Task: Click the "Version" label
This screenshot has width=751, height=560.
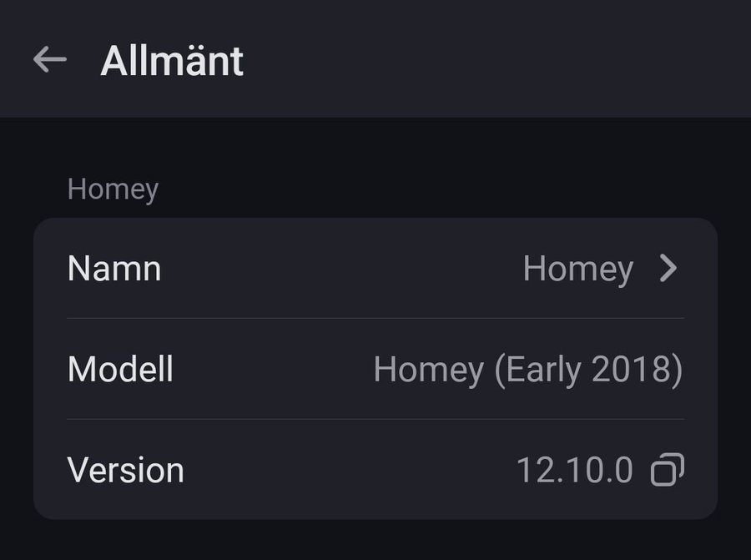Action: tap(125, 470)
